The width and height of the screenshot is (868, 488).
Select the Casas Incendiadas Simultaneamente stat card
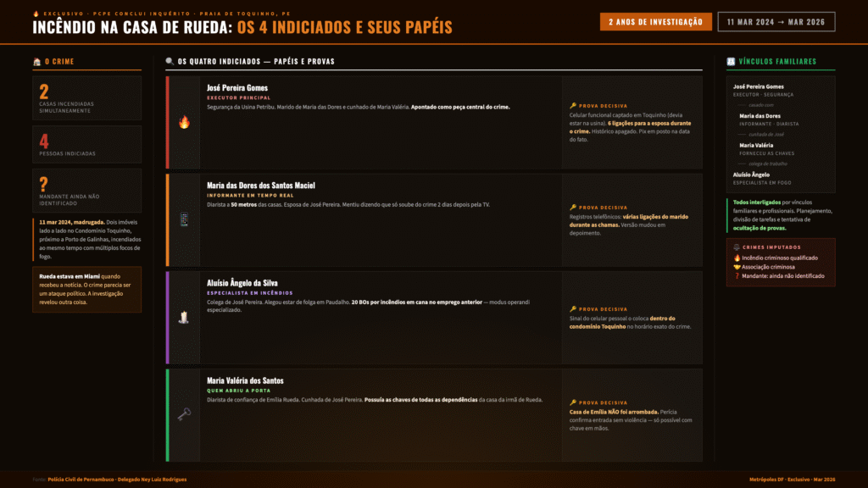(86, 97)
